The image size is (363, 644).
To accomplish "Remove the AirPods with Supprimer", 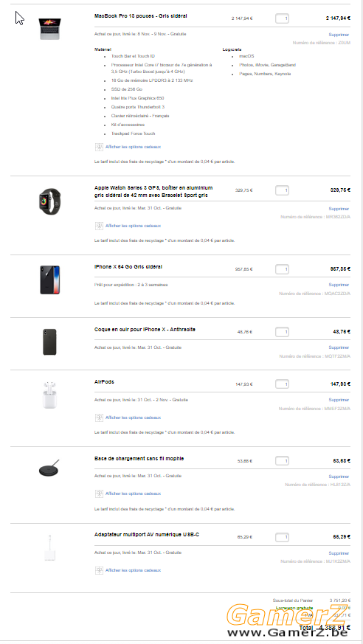I will click(x=339, y=400).
